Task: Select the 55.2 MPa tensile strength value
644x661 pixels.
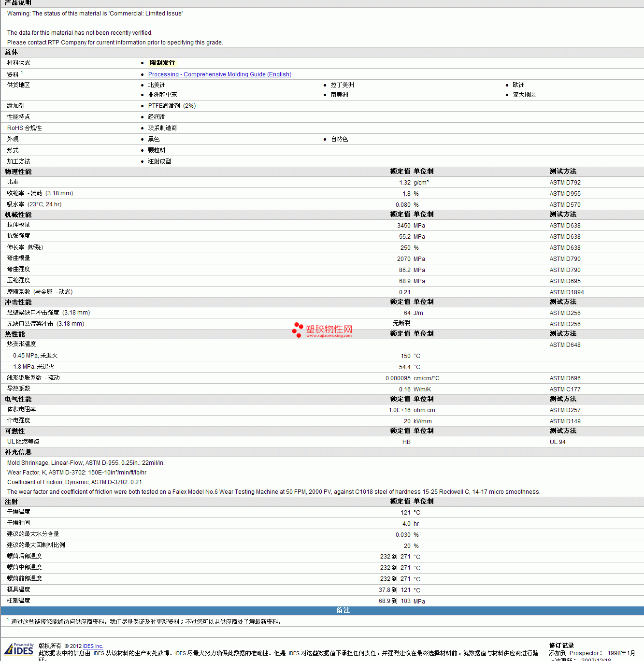Action: click(412, 237)
